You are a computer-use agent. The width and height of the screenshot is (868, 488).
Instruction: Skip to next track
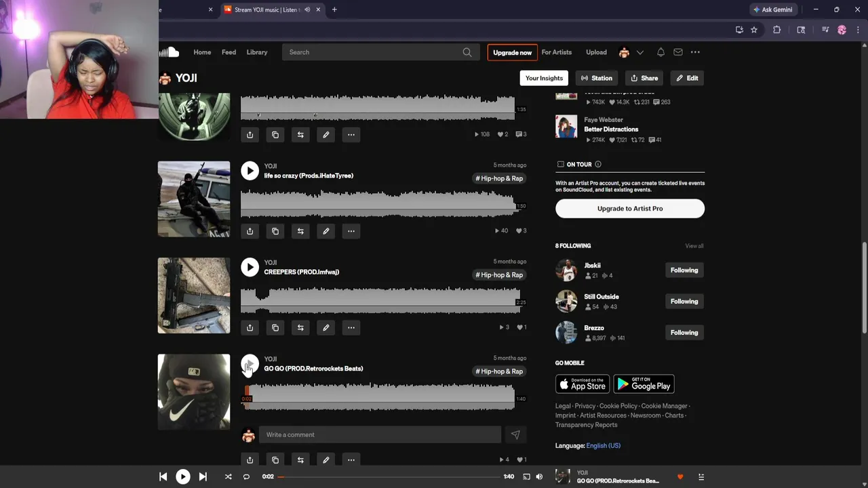(x=203, y=476)
